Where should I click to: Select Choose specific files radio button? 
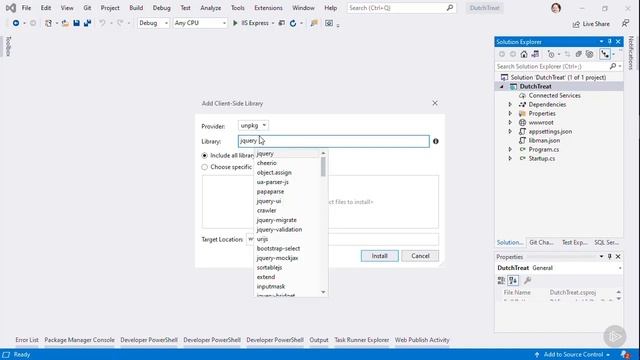(204, 167)
